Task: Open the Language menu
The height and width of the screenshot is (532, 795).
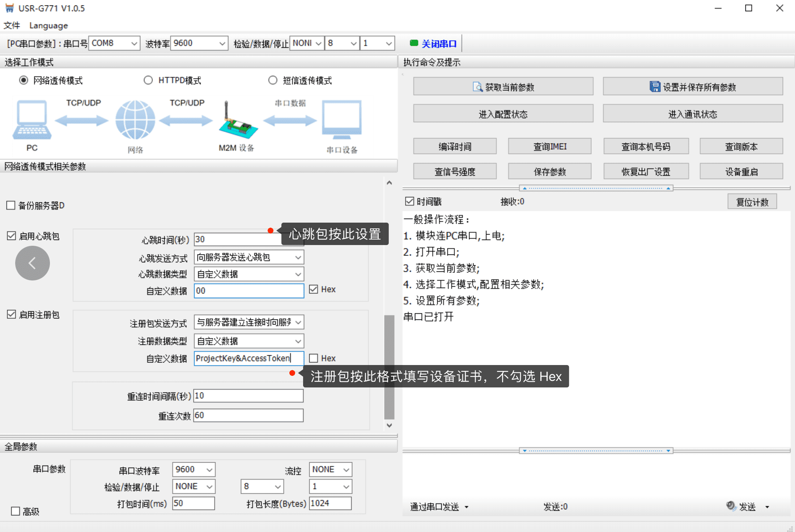Action: [48, 26]
